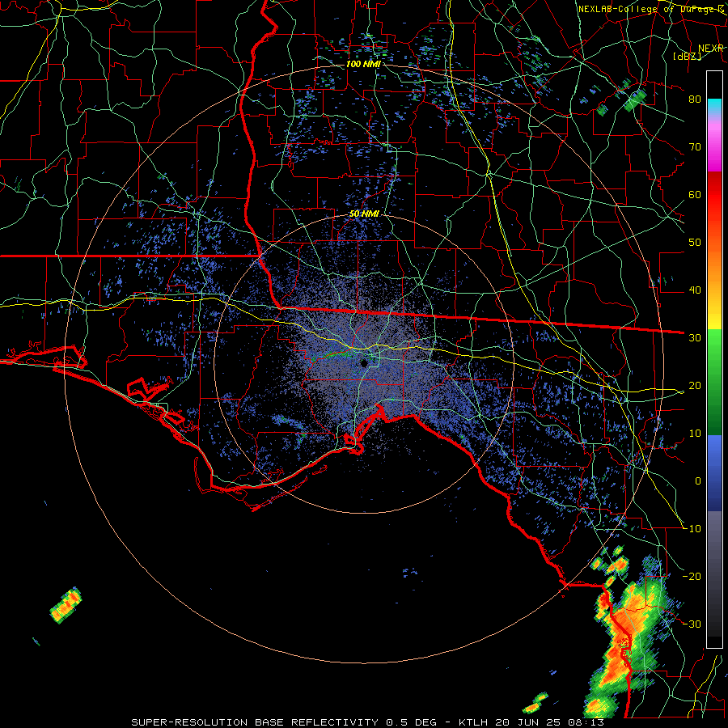Click the green echo patch in the northeast corner
The height and width of the screenshot is (728, 728).
pyautogui.click(x=634, y=101)
